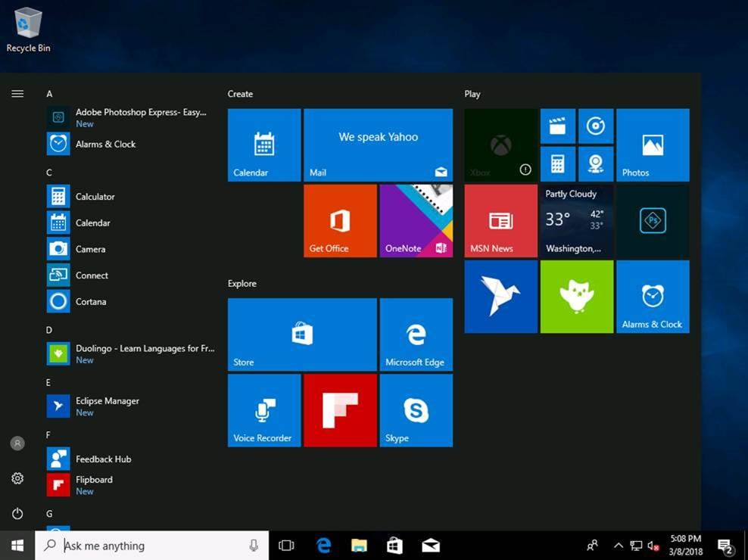Open Settings gear in Start menu
The width and height of the screenshot is (748, 560).
[x=17, y=478]
